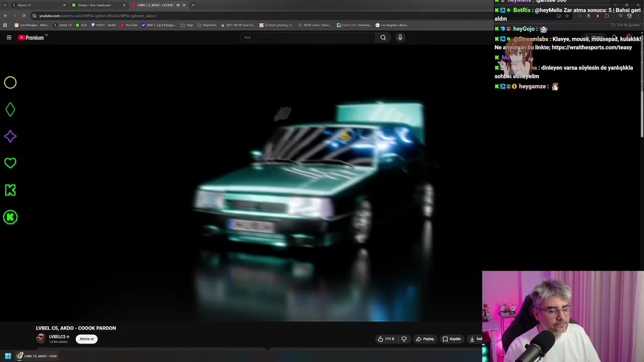644x362 pixels.
Task: Click the purple four-point star icon
Action: click(10, 136)
